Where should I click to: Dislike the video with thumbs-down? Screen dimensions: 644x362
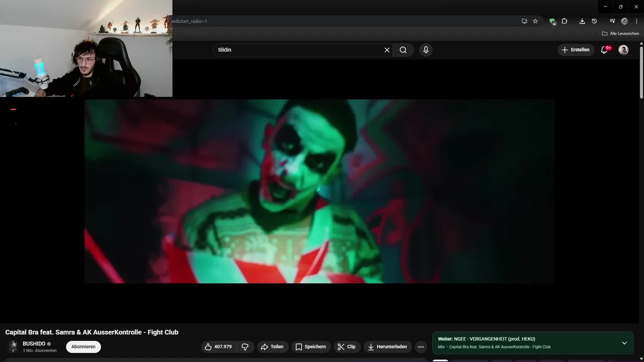pyautogui.click(x=246, y=346)
